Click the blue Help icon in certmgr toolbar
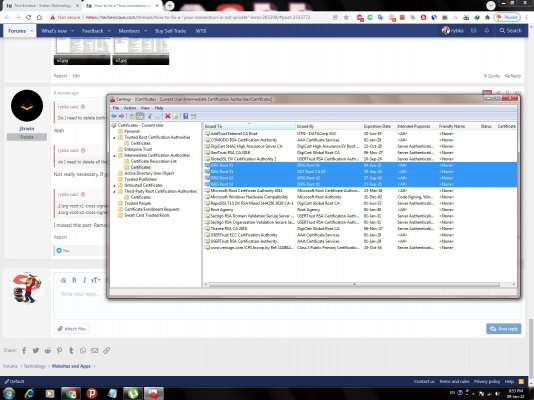 (186, 116)
